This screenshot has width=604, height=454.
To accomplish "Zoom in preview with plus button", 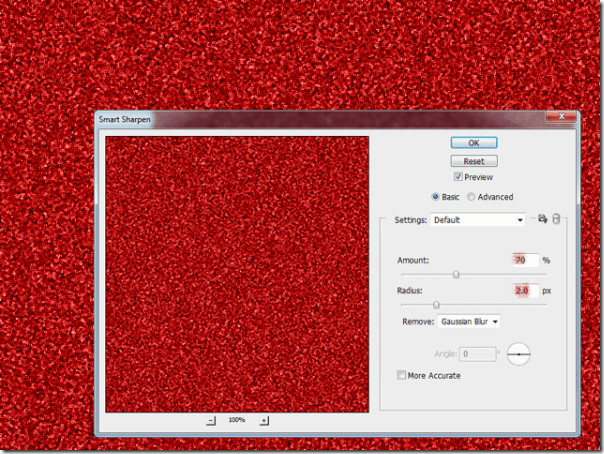I will 264,420.
